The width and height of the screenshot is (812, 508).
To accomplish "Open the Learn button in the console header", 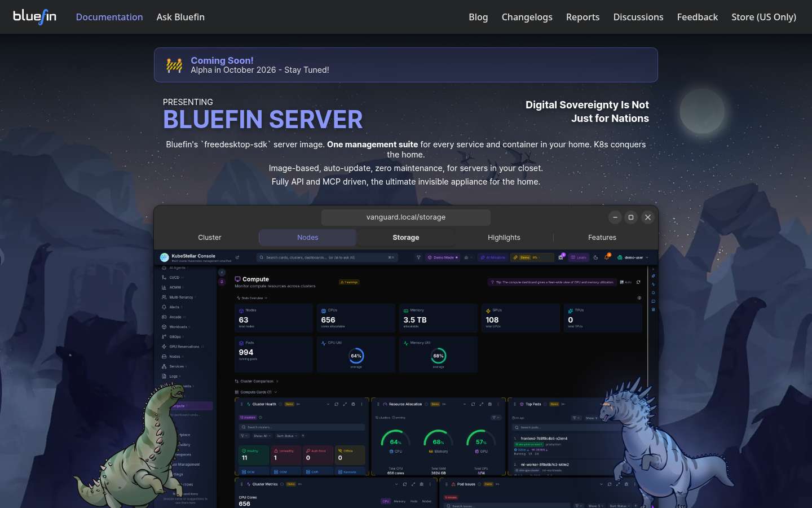I will (579, 257).
